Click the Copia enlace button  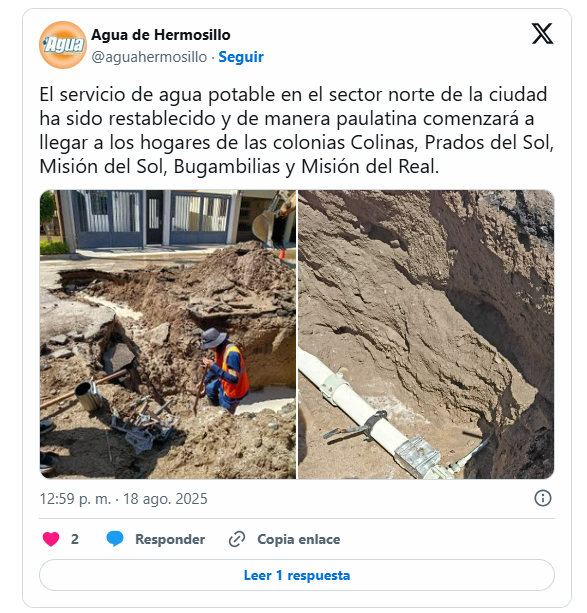[299, 540]
